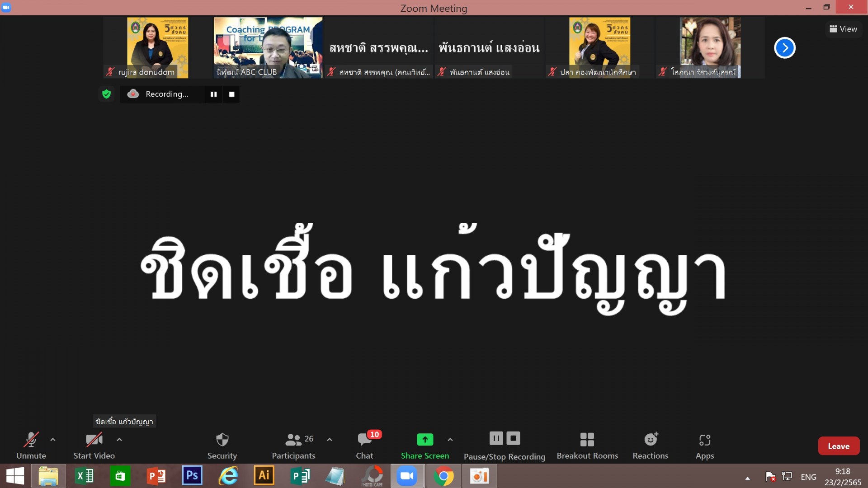The image size is (868, 488).
Task: Open the notepad app on the taskbar
Action: pyautogui.click(x=335, y=476)
